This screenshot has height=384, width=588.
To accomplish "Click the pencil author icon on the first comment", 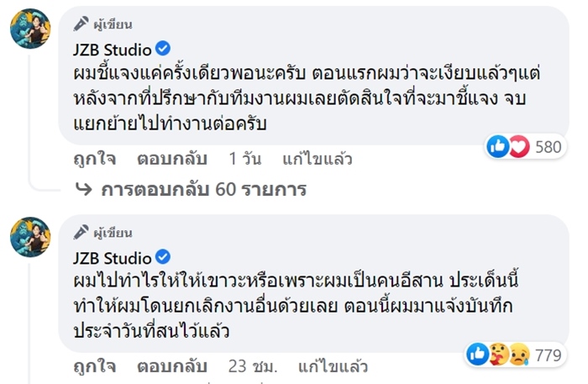I will (x=80, y=24).
